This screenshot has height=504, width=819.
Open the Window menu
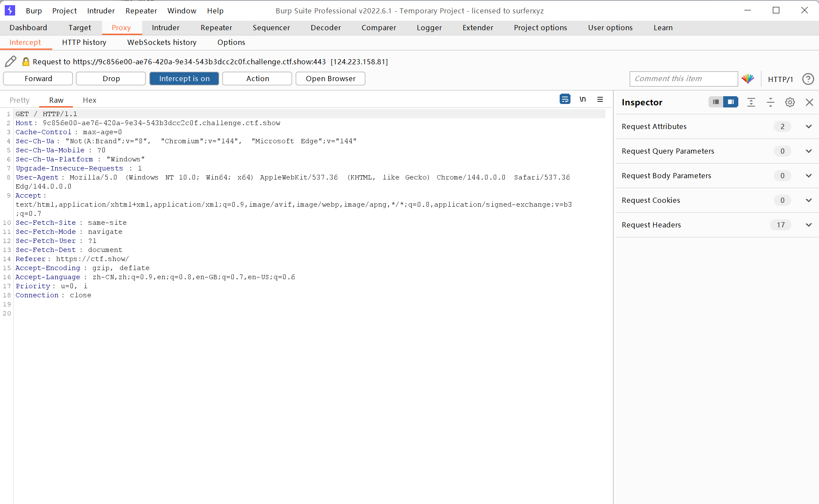tap(182, 11)
